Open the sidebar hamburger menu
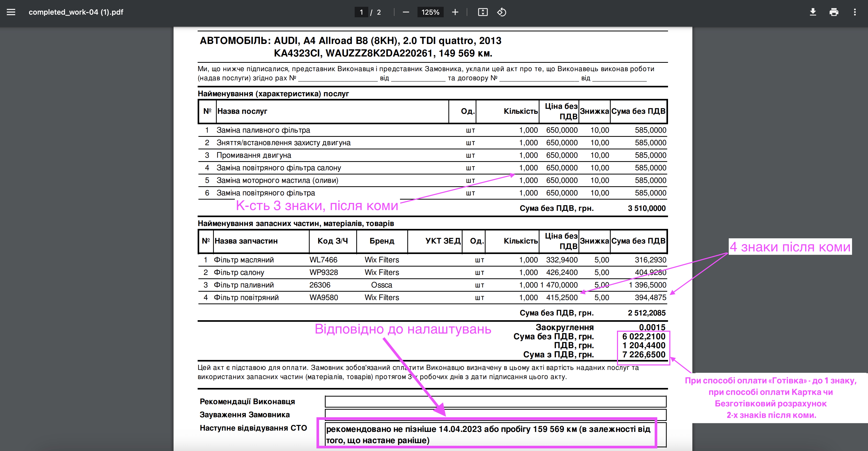 [x=11, y=12]
